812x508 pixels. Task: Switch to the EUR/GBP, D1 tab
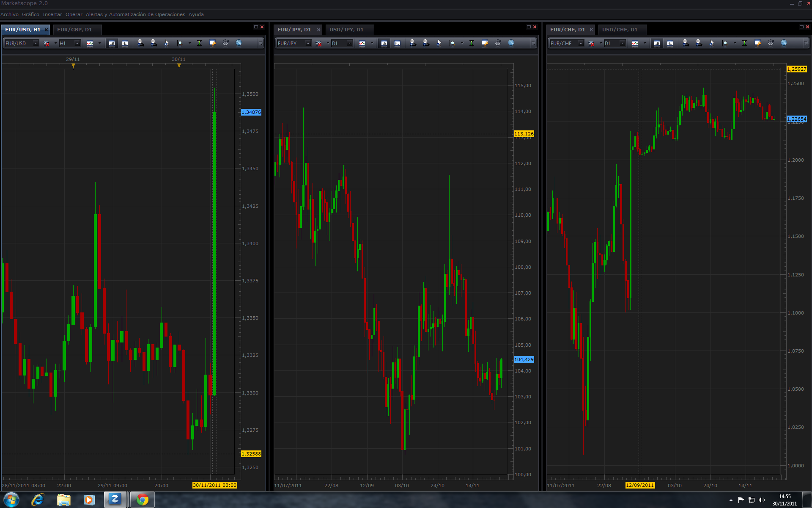74,30
